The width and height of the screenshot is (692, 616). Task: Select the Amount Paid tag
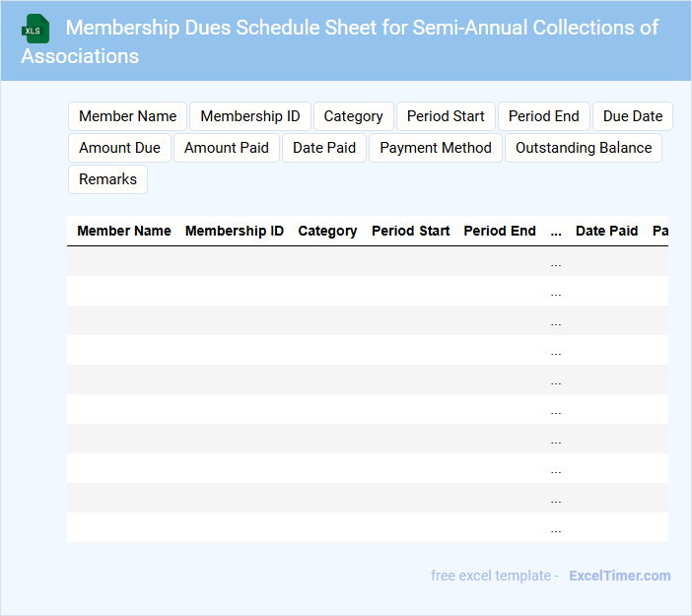coord(226,148)
